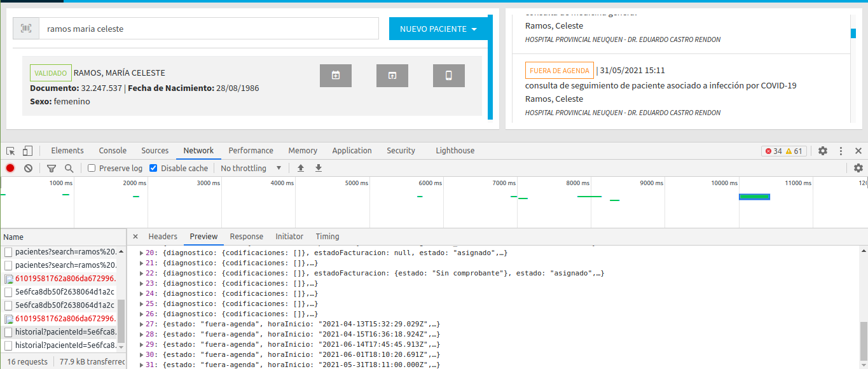
Task: Click the selected blue bar in network timeline
Action: (x=754, y=197)
